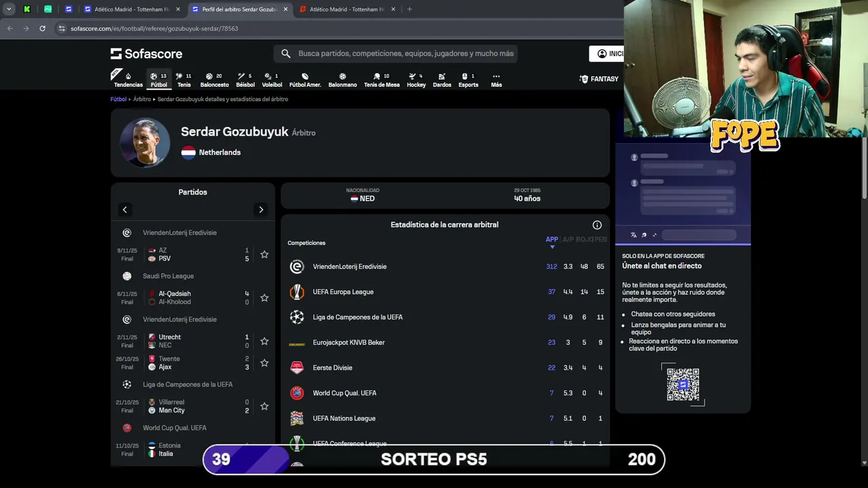The width and height of the screenshot is (868, 488).
Task: Click browser reload button
Action: click(x=42, y=28)
